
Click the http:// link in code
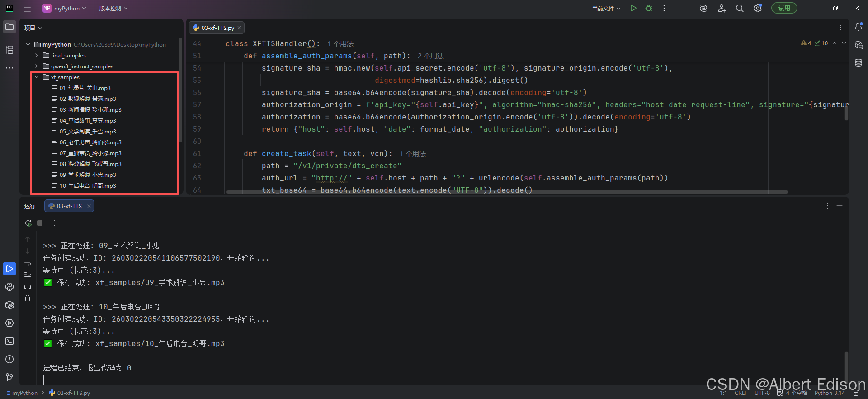click(331, 178)
